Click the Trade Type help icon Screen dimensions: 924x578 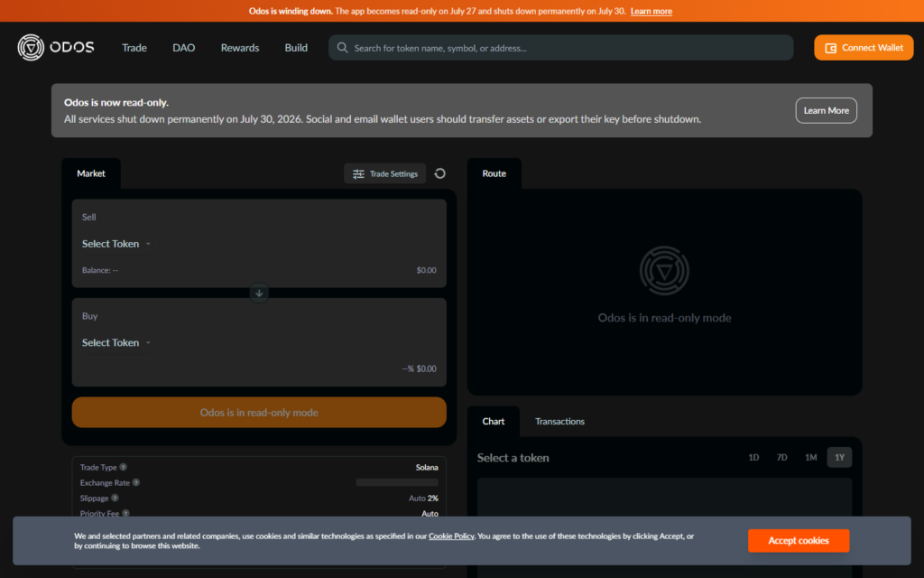point(123,467)
